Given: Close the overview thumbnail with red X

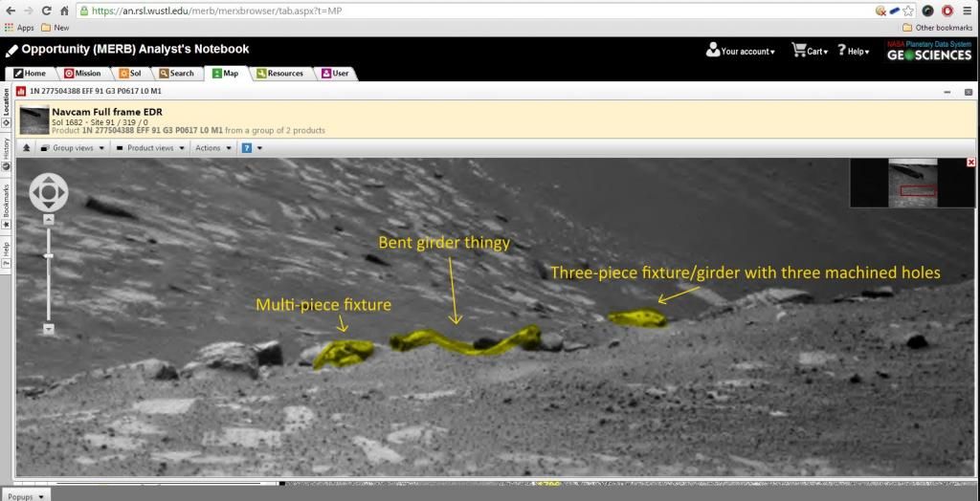Looking at the screenshot, I should tap(970, 163).
